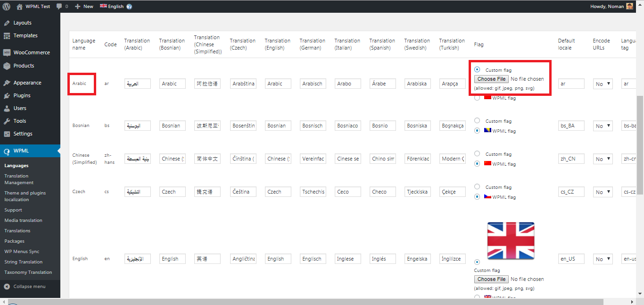Click the Templates sidebar icon
This screenshot has width=644, height=305.
click(7, 35)
